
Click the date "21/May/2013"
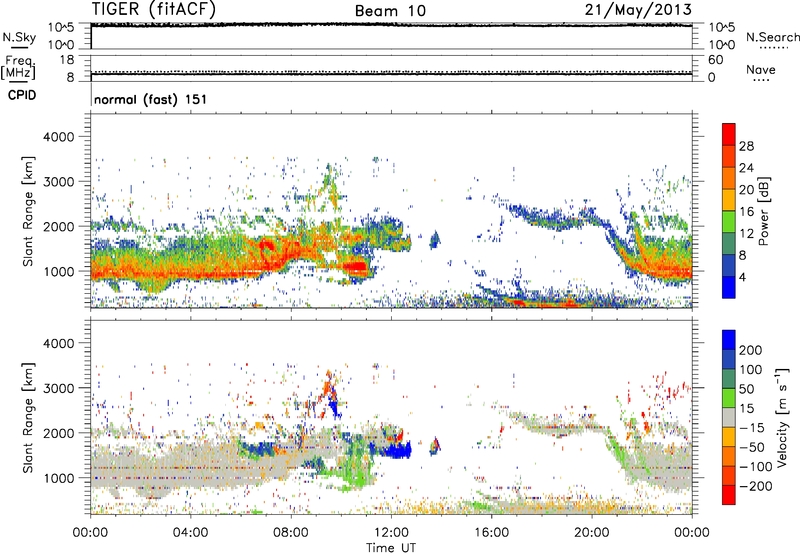638,9
